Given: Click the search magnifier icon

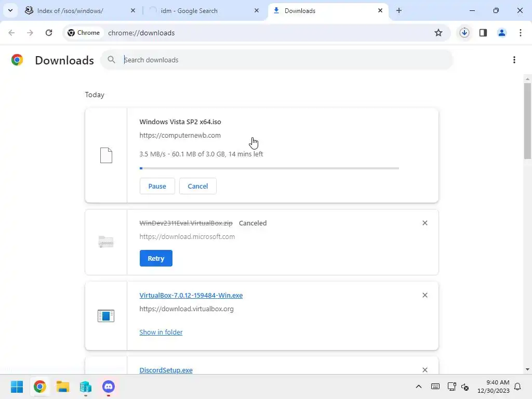Looking at the screenshot, I should tap(111, 60).
